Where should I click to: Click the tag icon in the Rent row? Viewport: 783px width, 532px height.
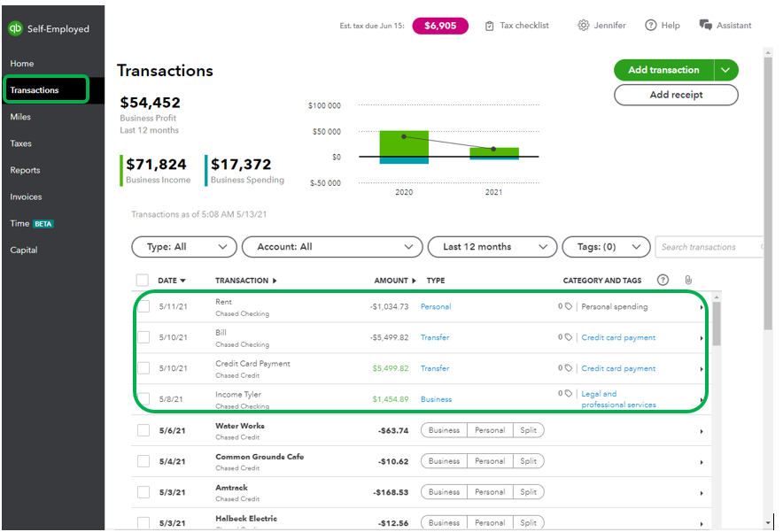pos(568,306)
